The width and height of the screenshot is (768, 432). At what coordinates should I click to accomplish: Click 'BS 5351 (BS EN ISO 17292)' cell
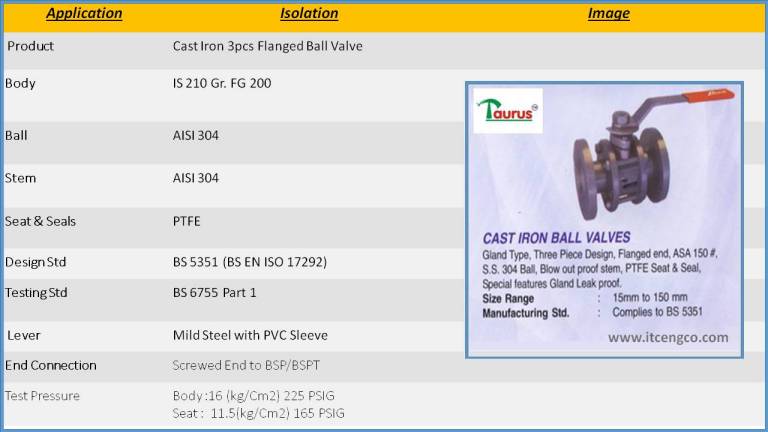coord(250,262)
